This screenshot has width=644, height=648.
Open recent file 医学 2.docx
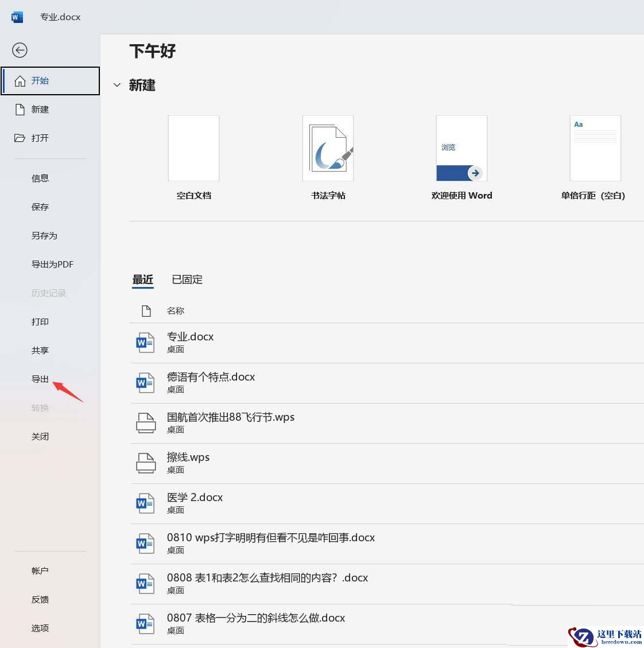tap(387, 503)
